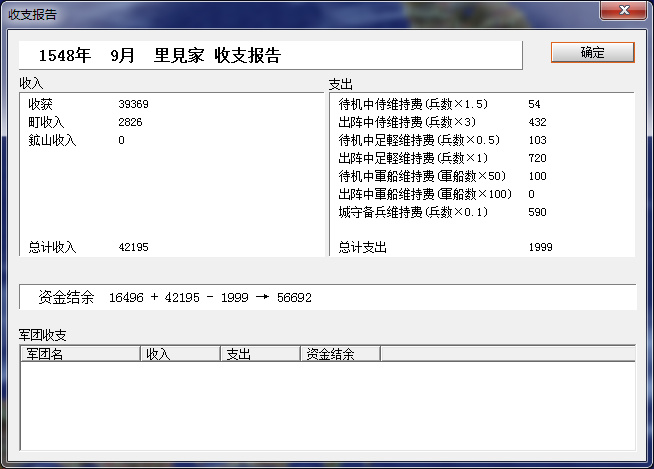Click the expense value 54
The height and width of the screenshot is (469, 654).
[x=534, y=104]
